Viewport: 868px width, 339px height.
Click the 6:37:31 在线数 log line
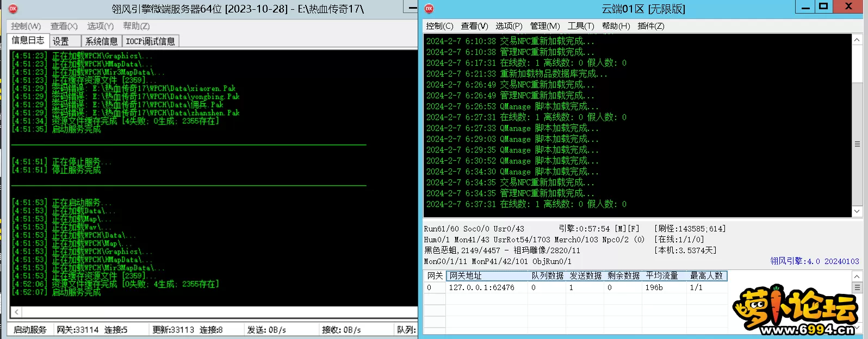[526, 204]
